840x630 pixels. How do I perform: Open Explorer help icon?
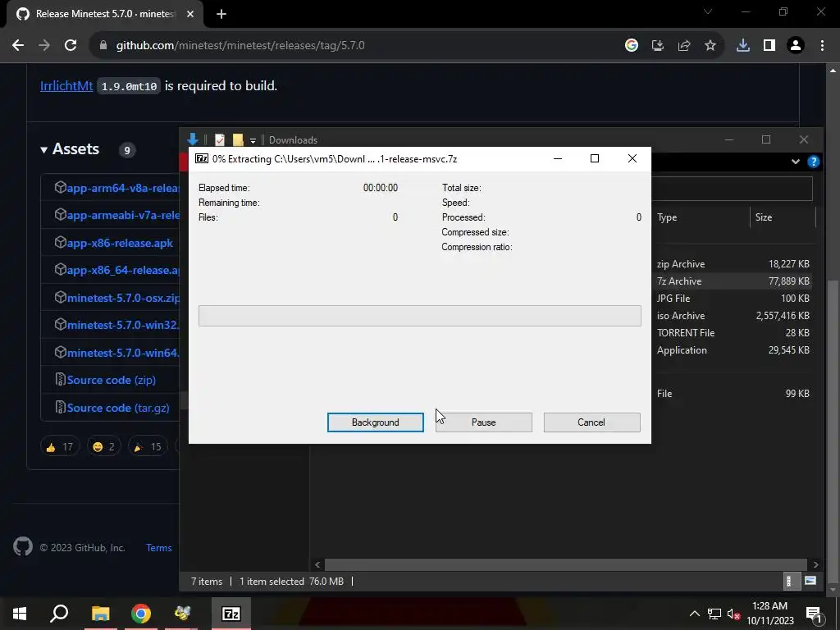[813, 162]
